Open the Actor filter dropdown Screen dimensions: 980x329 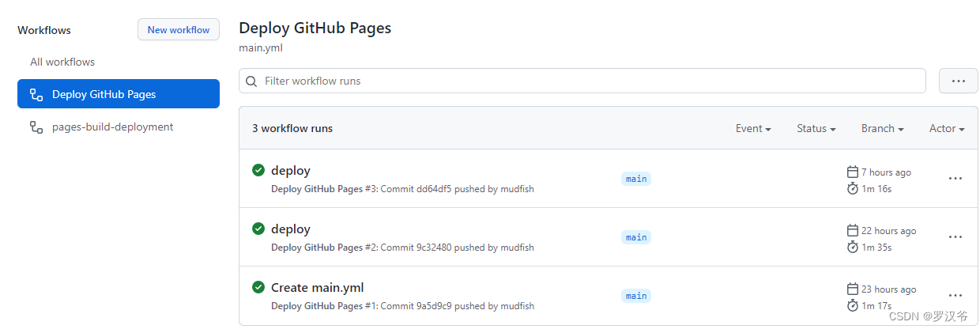pos(946,128)
